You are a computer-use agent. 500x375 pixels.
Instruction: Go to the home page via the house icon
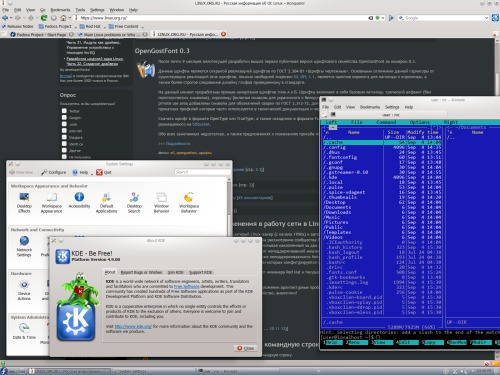coord(63,18)
